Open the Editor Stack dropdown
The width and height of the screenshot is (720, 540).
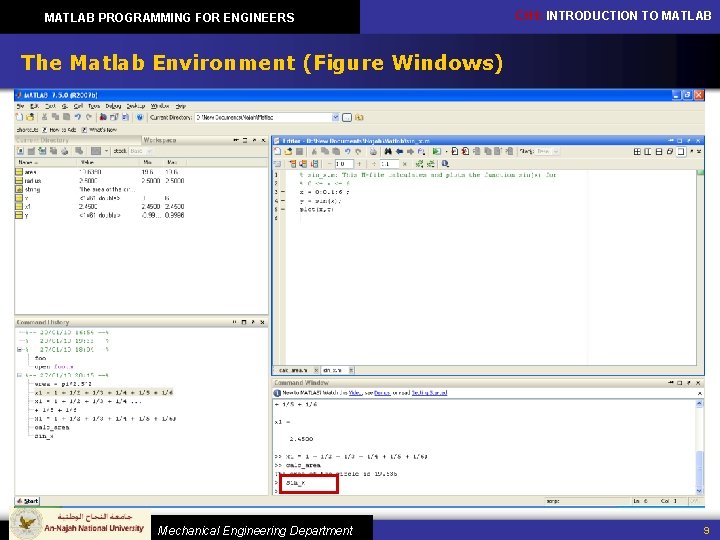pyautogui.click(x=556, y=152)
